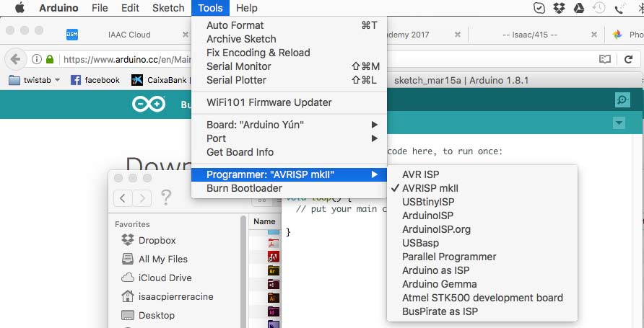The image size is (644, 328).
Task: Click the checkmark status icon in menu bar
Action: (539, 8)
